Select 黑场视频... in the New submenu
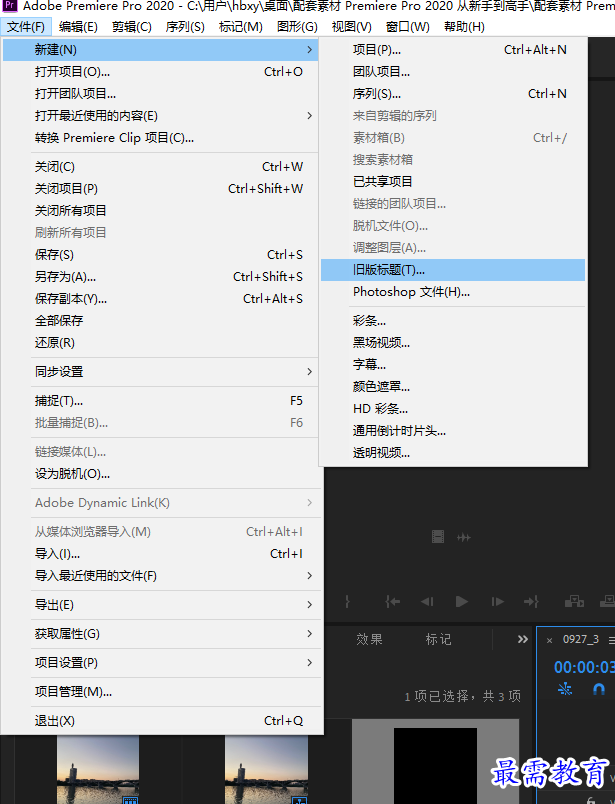The image size is (615, 804). [x=453, y=343]
